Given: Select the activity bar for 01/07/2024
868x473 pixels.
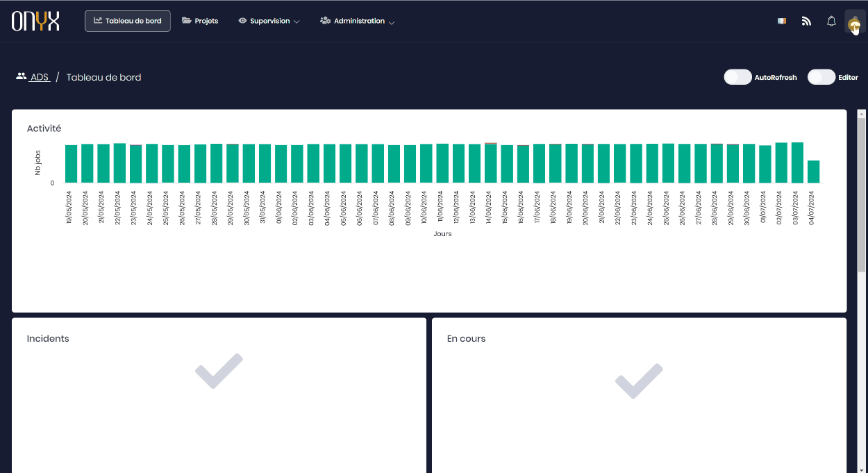Looking at the screenshot, I should (x=765, y=164).
